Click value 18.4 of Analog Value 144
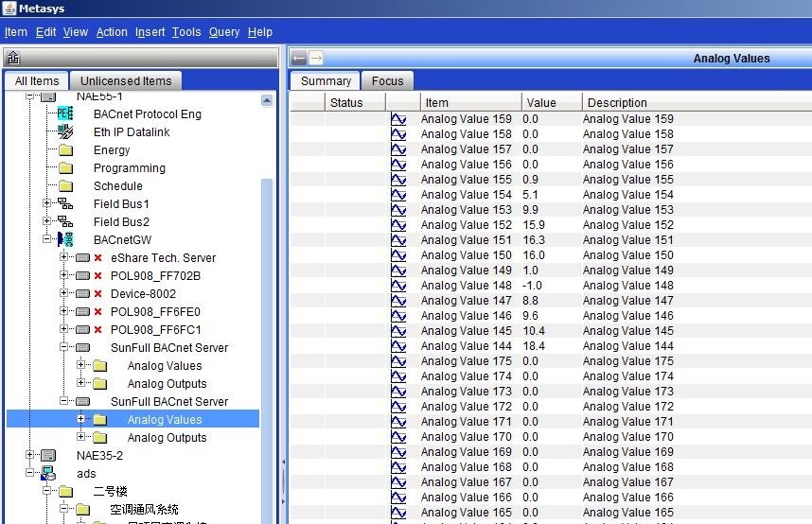Image resolution: width=812 pixels, height=524 pixels. (534, 346)
